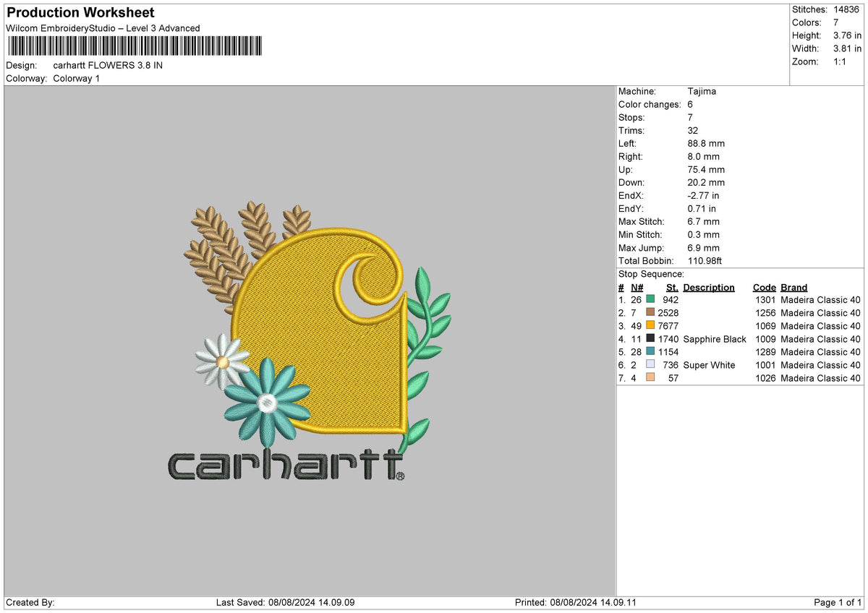Click the yellow color swatch for stop 3

click(x=650, y=325)
